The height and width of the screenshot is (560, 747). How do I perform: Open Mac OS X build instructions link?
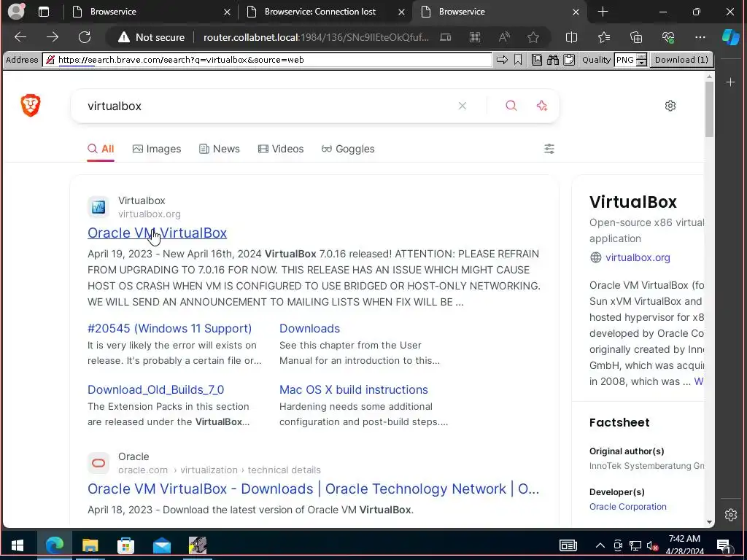(354, 389)
